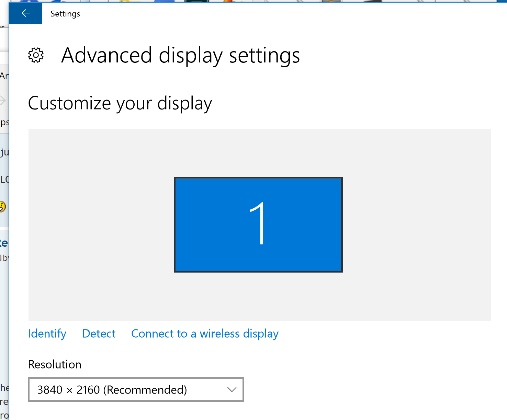507x420 pixels.
Task: Click the Customize your display heading
Action: tap(120, 103)
